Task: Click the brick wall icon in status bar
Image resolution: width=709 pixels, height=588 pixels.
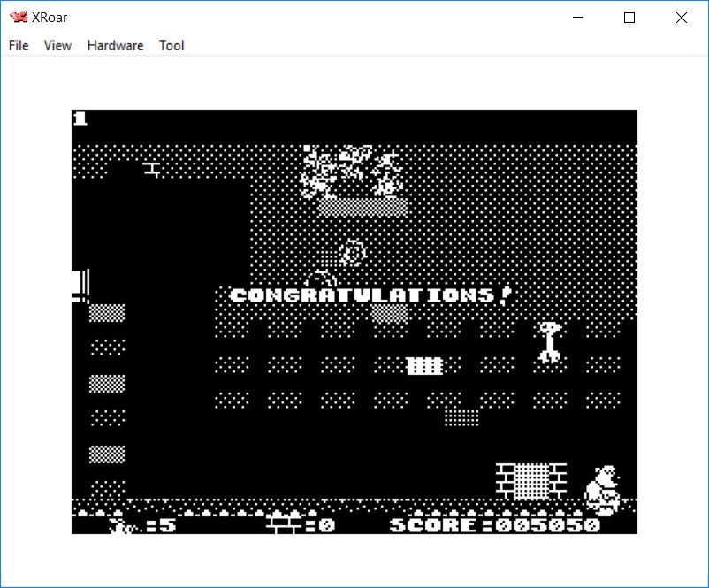Action: pos(283,524)
